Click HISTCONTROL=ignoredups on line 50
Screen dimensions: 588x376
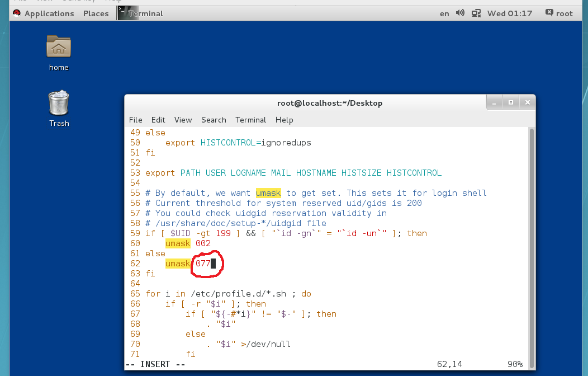pos(256,143)
